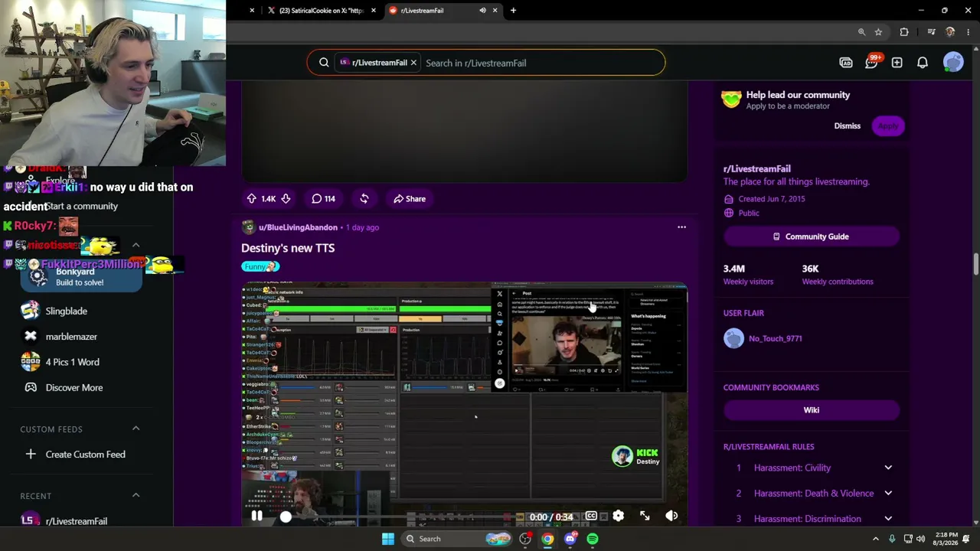Share the post using the Share button
Image resolution: width=980 pixels, height=551 pixels.
pos(410,199)
